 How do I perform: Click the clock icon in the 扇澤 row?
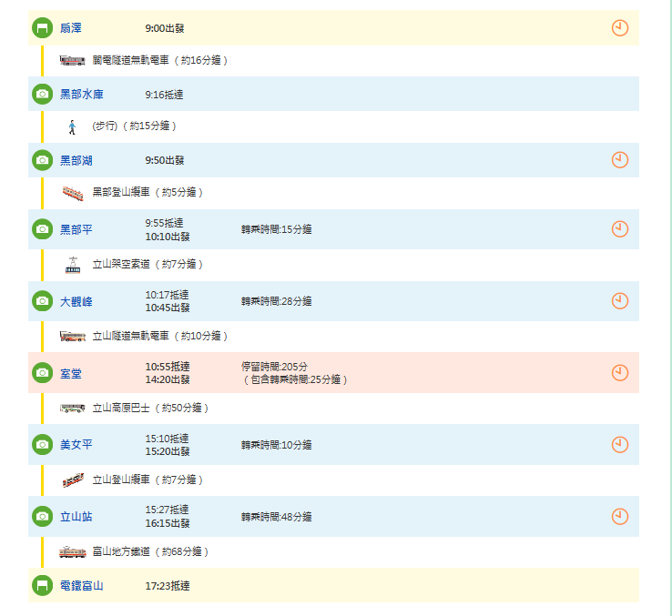tap(620, 28)
